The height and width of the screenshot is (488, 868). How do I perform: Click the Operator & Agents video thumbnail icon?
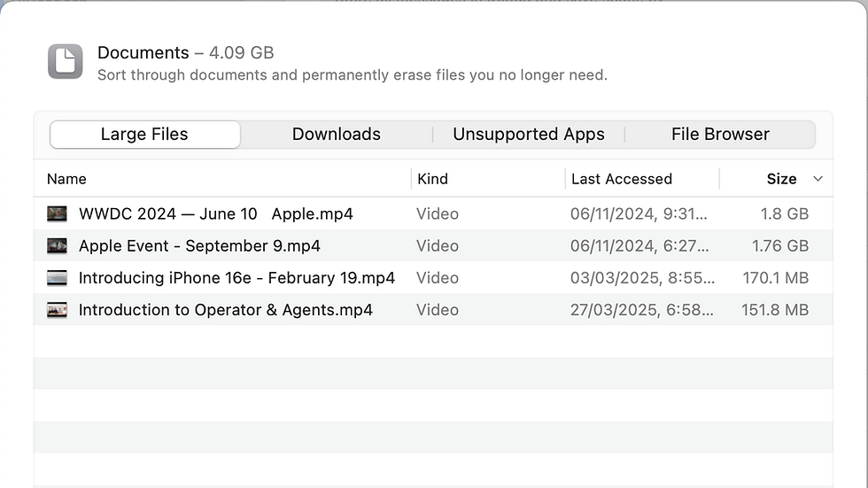pyautogui.click(x=57, y=310)
